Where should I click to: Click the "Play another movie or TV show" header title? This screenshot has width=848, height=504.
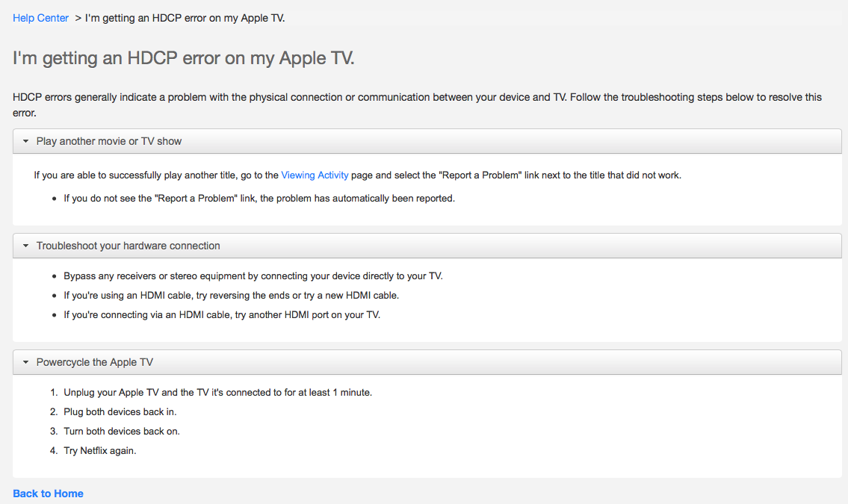point(109,141)
